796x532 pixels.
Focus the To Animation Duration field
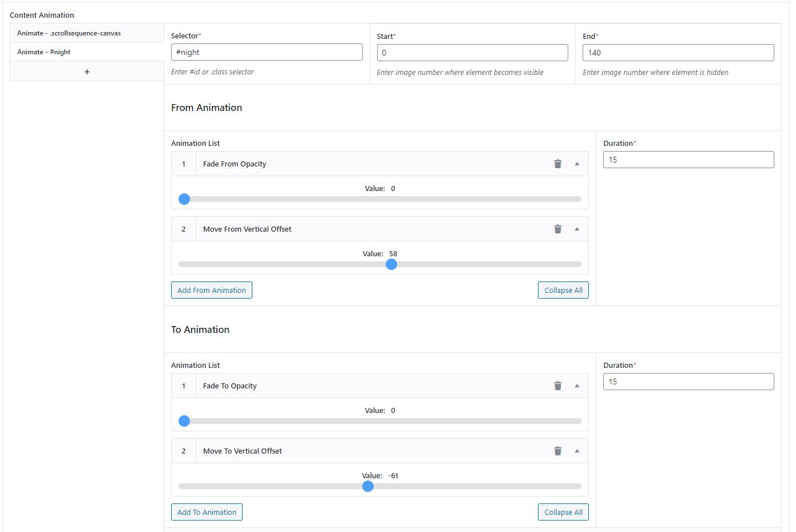688,382
